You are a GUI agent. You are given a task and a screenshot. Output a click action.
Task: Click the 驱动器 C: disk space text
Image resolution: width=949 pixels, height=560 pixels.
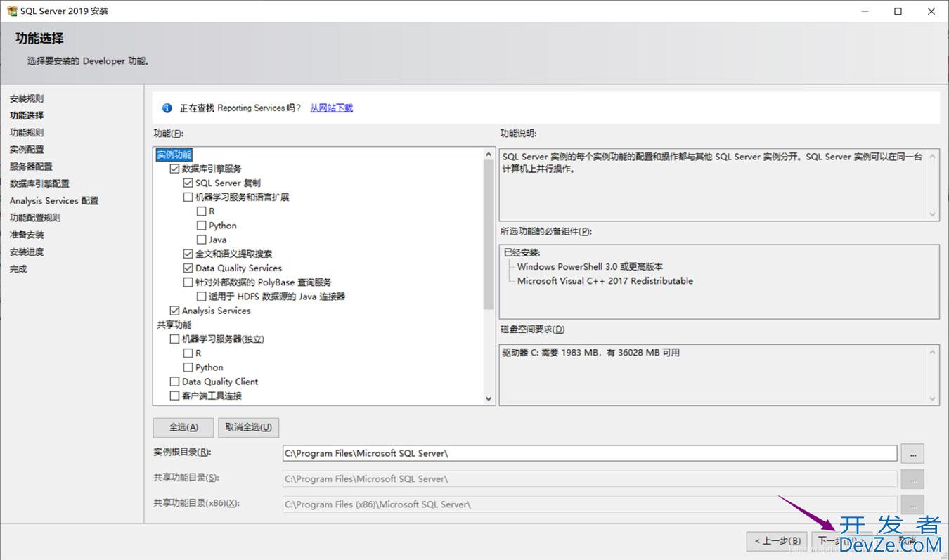[x=591, y=353]
